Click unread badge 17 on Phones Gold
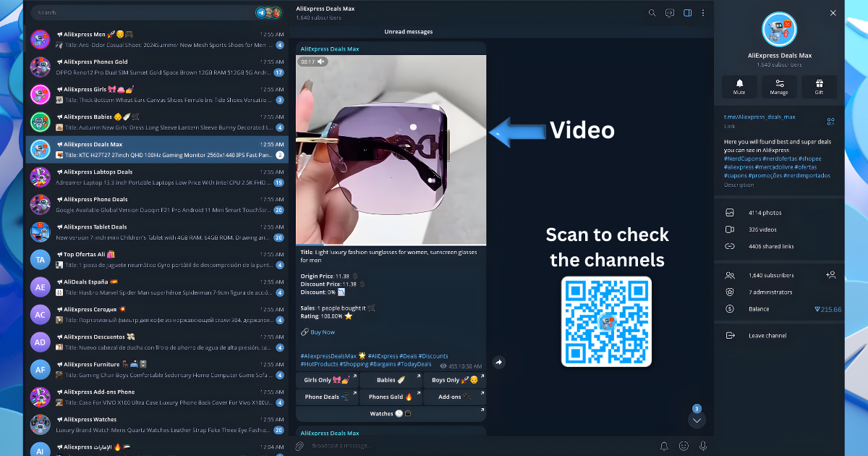 click(x=278, y=72)
